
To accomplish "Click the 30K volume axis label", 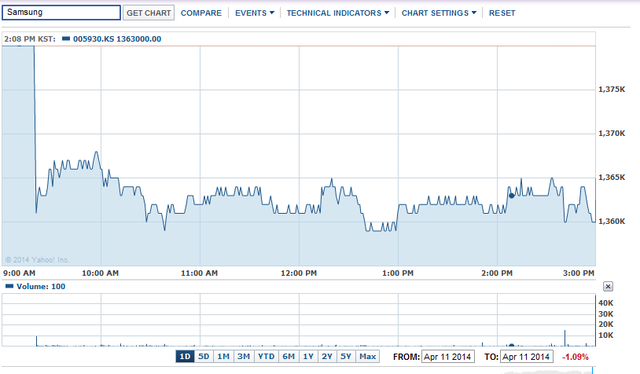I will pos(606,314).
